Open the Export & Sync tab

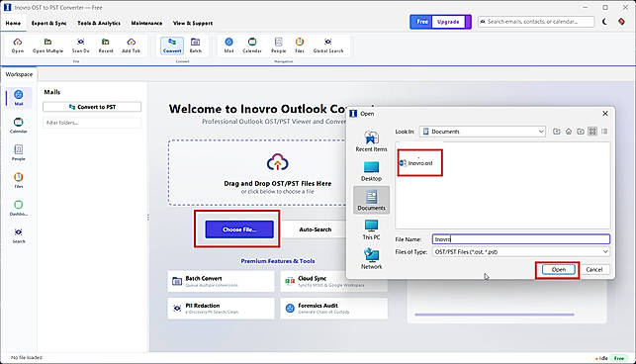click(x=48, y=23)
